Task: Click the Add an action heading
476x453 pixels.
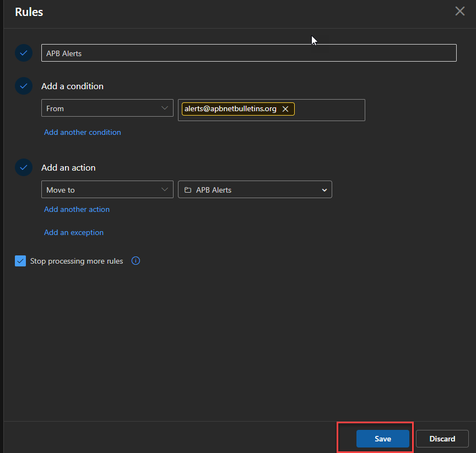Action: click(x=68, y=168)
